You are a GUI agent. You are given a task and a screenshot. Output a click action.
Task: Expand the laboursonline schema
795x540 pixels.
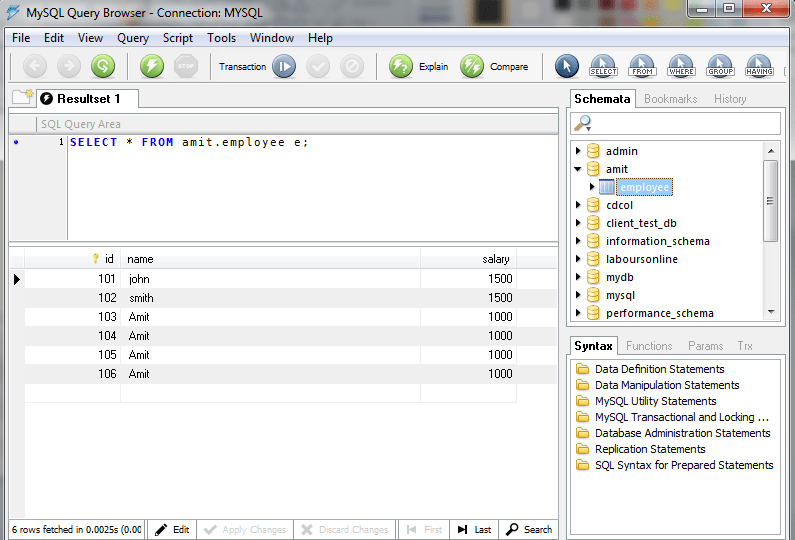(x=578, y=259)
